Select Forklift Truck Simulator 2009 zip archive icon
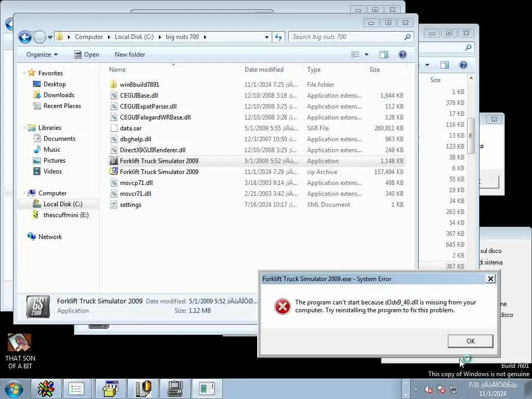 (114, 171)
